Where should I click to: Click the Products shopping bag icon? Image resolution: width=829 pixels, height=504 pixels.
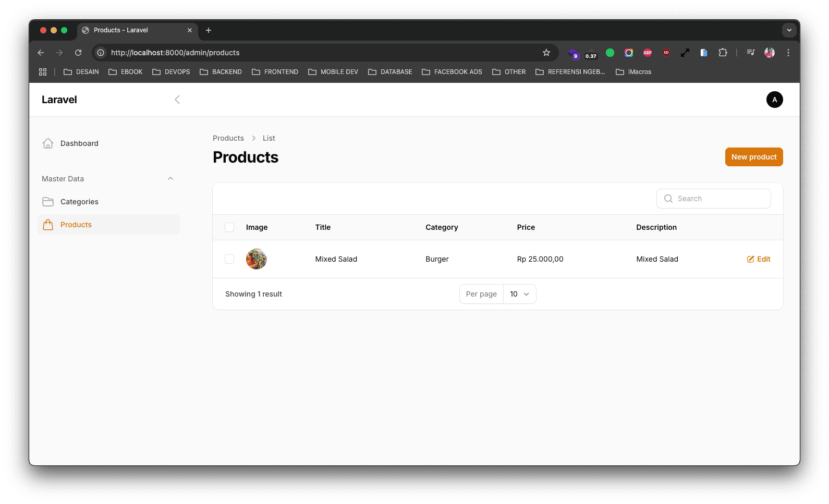point(48,225)
